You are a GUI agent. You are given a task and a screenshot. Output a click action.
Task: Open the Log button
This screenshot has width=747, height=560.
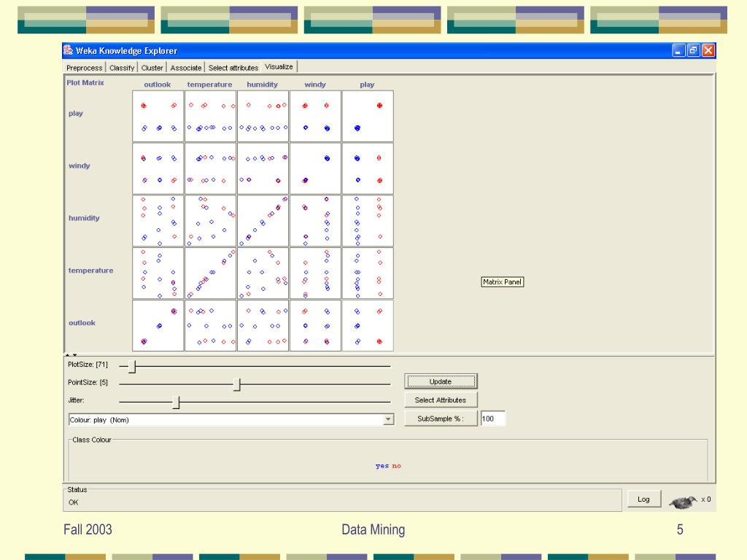[643, 499]
